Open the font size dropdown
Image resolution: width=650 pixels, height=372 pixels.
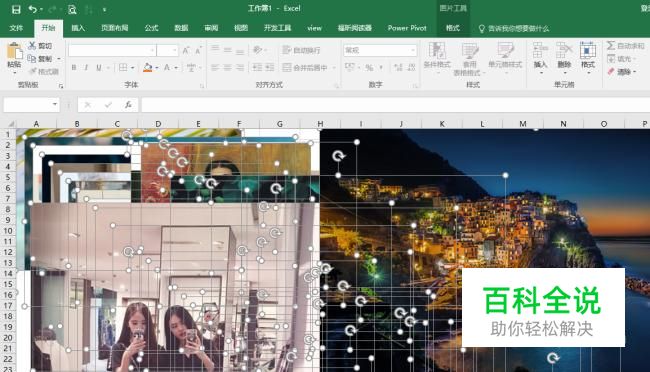coord(175,50)
